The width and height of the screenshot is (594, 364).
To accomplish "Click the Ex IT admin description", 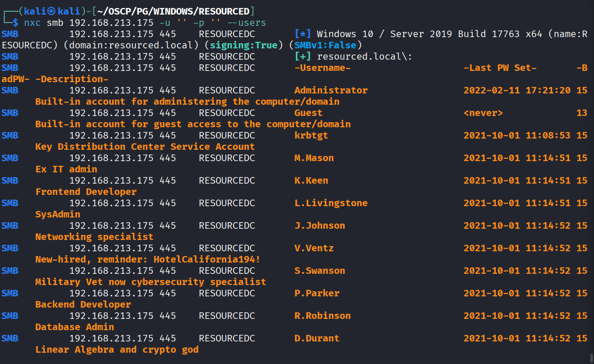I will point(66,169).
